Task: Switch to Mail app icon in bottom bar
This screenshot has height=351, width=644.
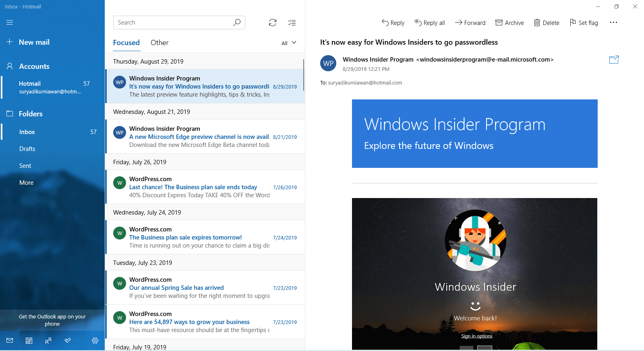Action: pos(10,341)
